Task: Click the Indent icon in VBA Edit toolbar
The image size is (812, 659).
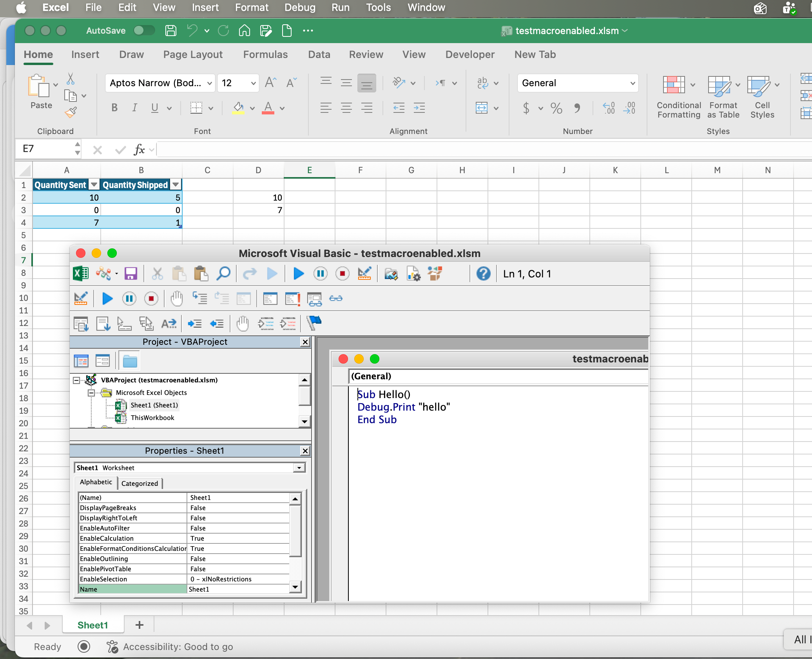Action: [195, 324]
